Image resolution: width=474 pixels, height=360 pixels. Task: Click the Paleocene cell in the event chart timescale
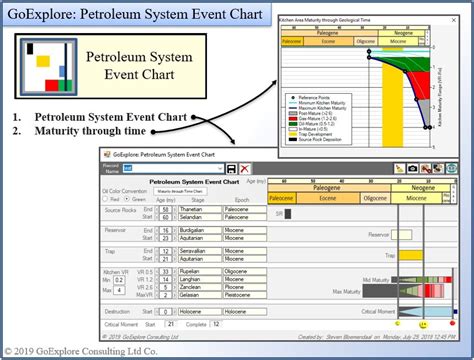(x=282, y=198)
